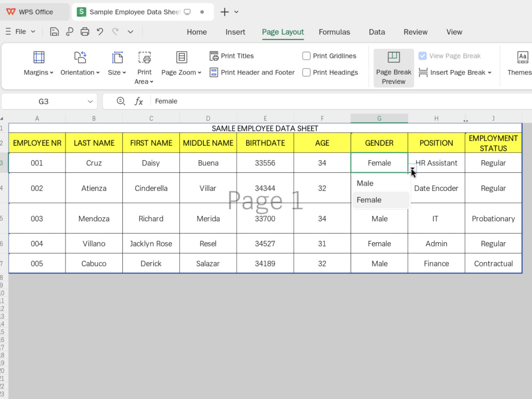Go to the View tab
532x399 pixels.
coord(454,32)
